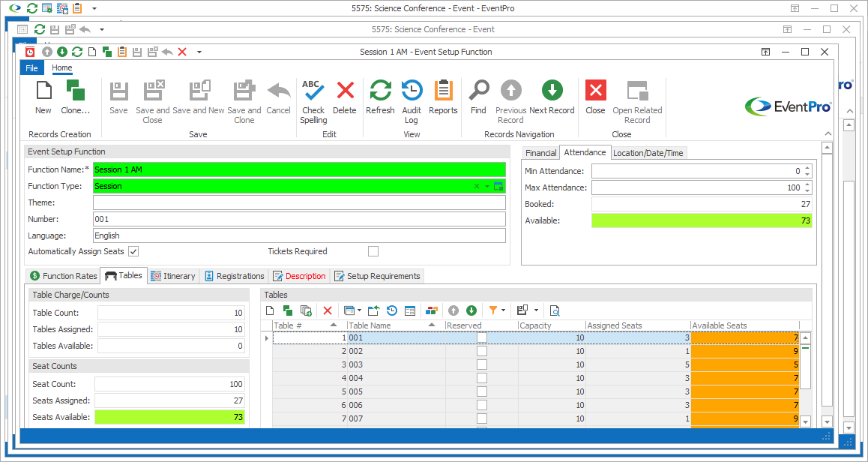This screenshot has width=868, height=462.
Task: Click the Tables toolbar print preview icon
Action: pyautogui.click(x=555, y=310)
